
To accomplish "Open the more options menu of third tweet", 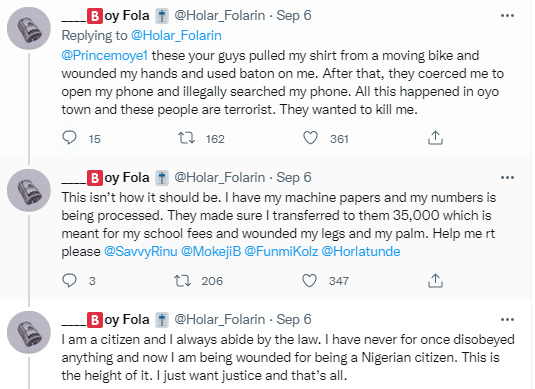I will tap(507, 319).
